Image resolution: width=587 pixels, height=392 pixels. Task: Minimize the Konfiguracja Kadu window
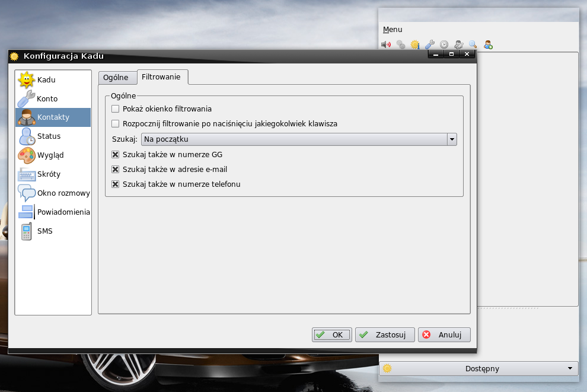[x=436, y=55]
